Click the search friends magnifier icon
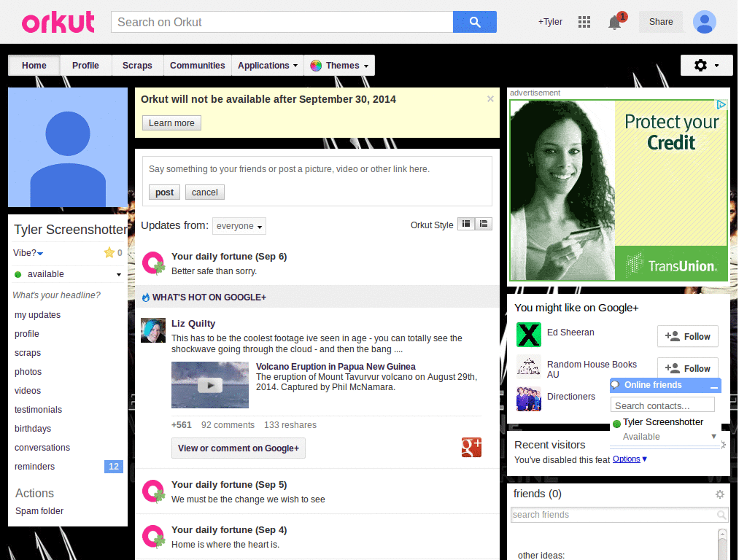Viewport: 747px width, 560px height. [721, 515]
